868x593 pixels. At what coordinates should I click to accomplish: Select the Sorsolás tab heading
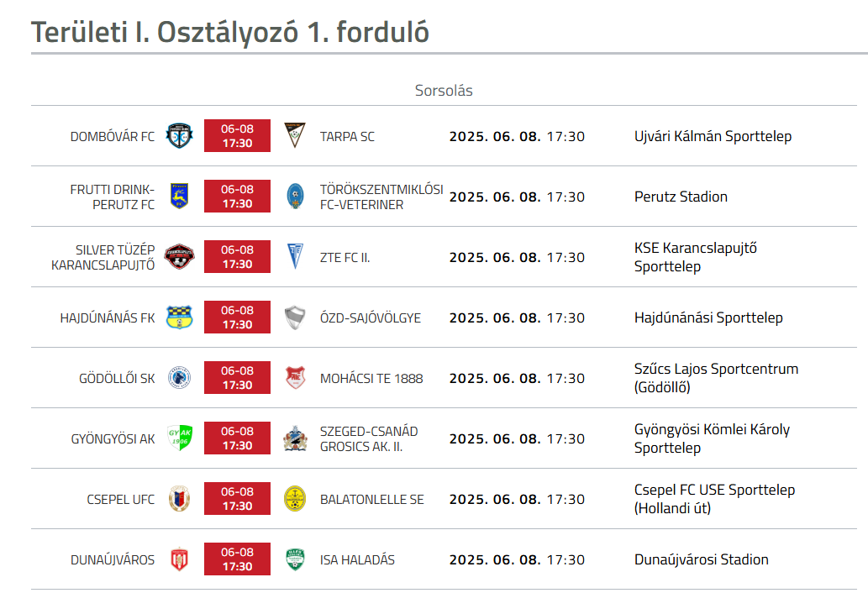444,90
